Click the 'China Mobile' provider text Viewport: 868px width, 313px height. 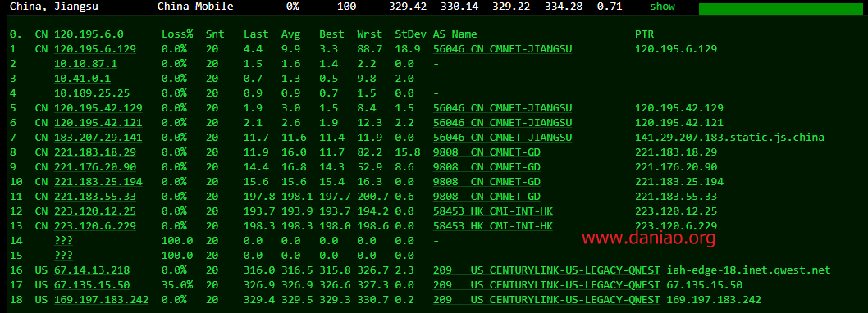(x=195, y=7)
